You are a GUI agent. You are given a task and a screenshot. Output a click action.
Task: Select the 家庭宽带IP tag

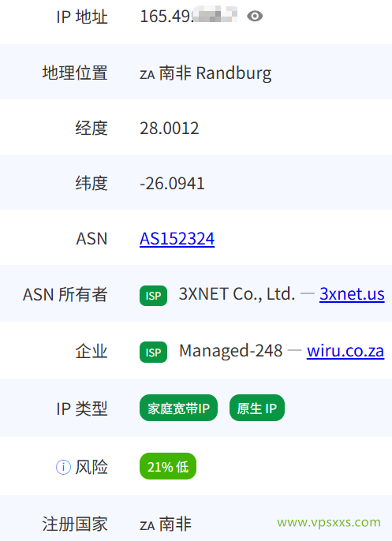(x=178, y=409)
